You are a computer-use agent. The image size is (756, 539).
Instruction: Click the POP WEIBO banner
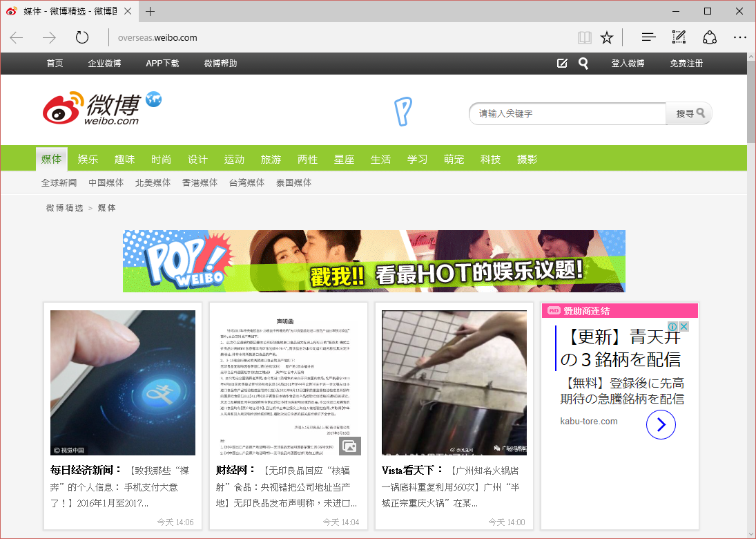tap(374, 261)
